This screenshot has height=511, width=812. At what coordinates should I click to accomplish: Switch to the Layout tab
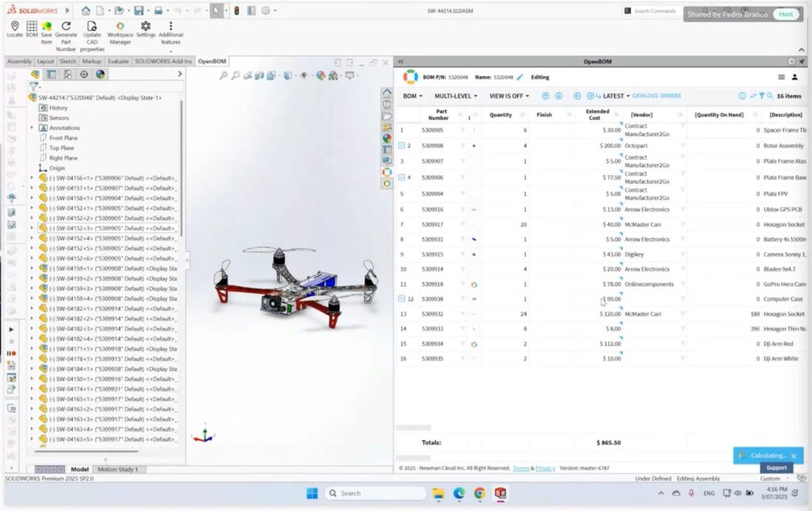[45, 61]
